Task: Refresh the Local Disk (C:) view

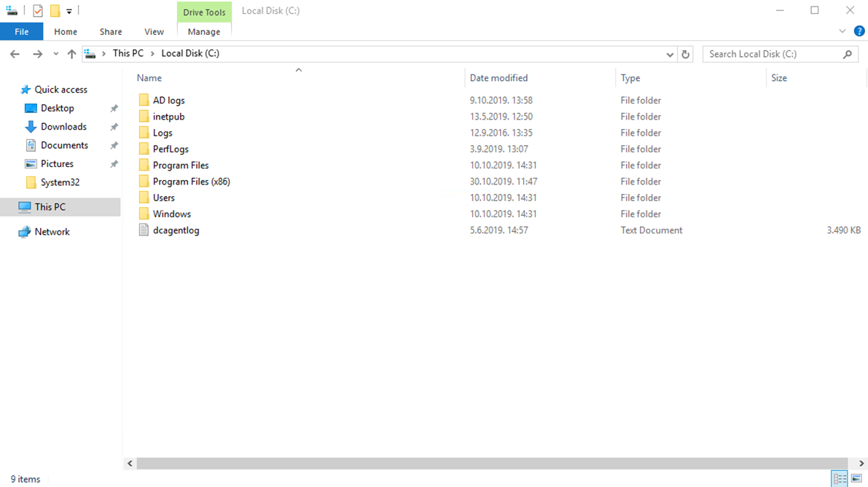Action: tap(685, 54)
